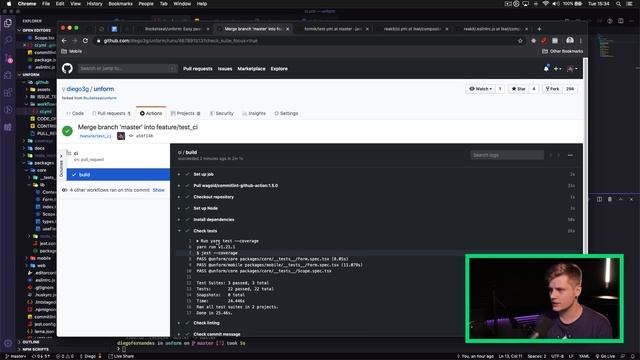Open VS Code Source Control activity icon
Screen dimensions: 640x360
tap(8, 58)
